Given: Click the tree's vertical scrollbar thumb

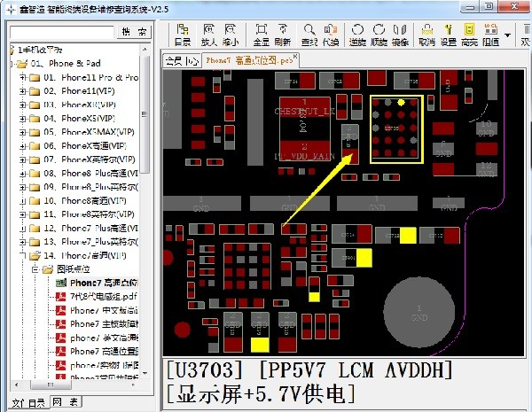Looking at the screenshot, I should (x=145, y=114).
